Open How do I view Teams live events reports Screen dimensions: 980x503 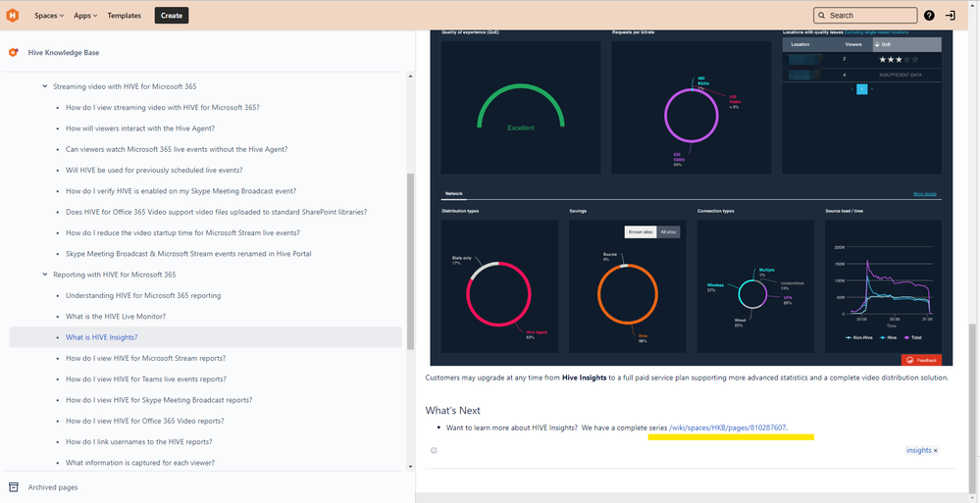(145, 379)
